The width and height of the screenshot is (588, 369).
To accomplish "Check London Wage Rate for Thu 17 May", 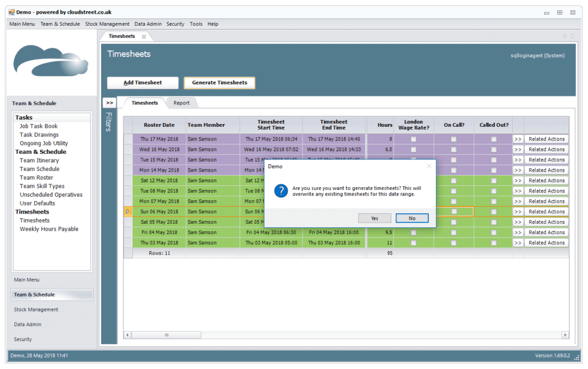I will tap(413, 138).
